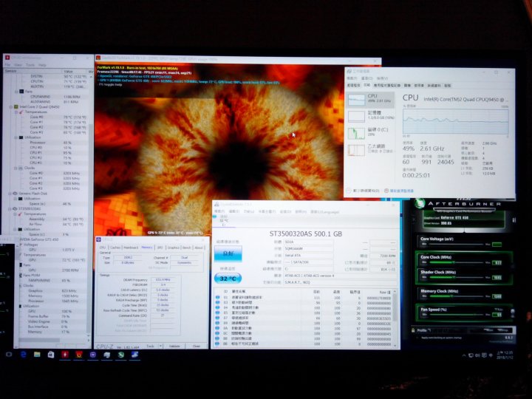Open the HWMonitor View menu

(x=18, y=65)
